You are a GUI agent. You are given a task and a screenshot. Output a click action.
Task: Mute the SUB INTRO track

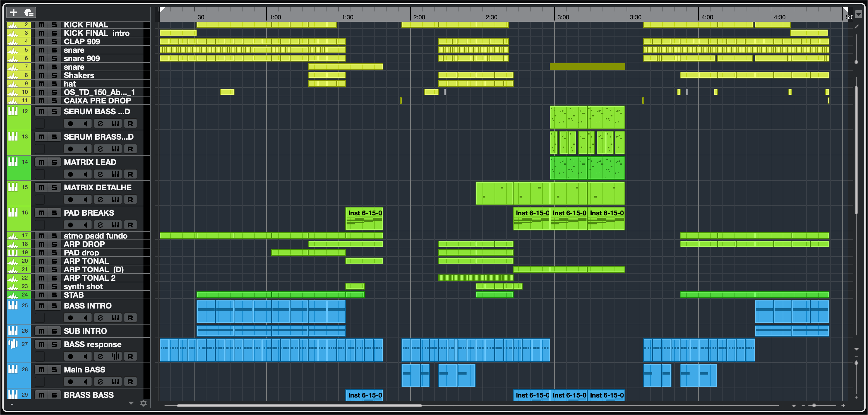click(x=42, y=331)
